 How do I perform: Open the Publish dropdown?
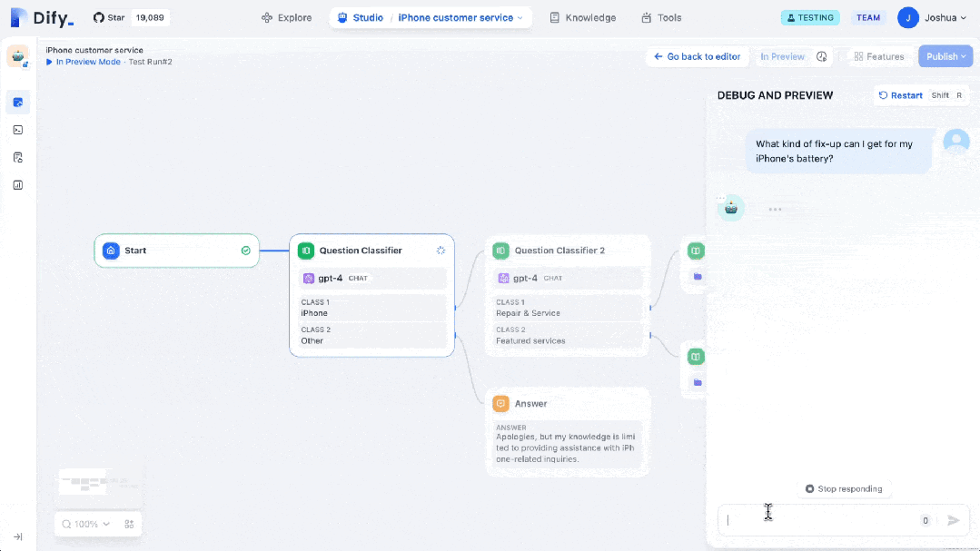click(x=945, y=56)
